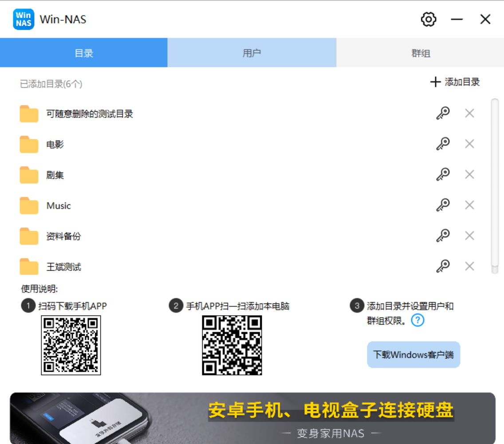This screenshot has width=504, height=444.
Task: Click folder icon of Music
Action: [x=29, y=206]
